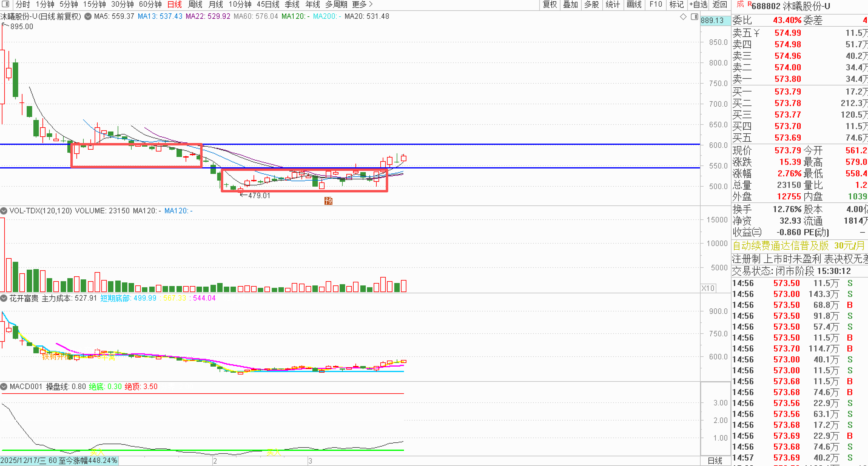Click the red 成 icon next to the stock code
Image resolution: width=868 pixels, height=466 pixels.
tap(740, 4)
